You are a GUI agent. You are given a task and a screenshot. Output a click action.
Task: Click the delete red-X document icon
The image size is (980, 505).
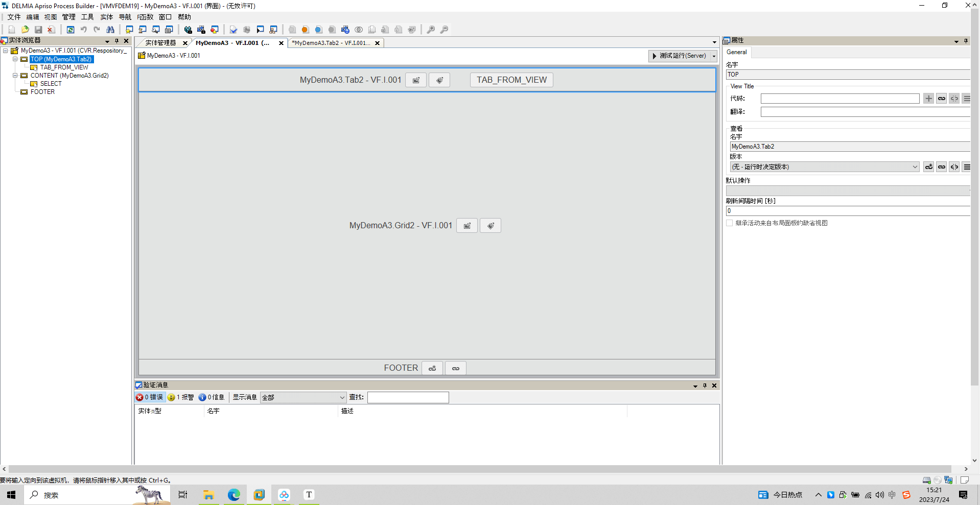52,30
